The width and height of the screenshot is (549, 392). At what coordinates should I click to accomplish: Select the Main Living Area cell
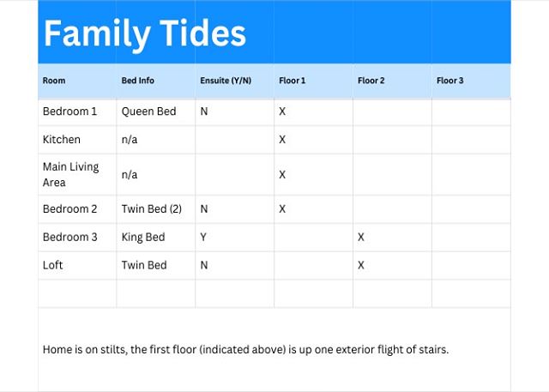click(70, 174)
